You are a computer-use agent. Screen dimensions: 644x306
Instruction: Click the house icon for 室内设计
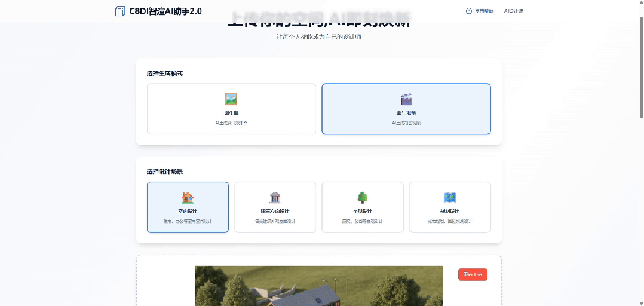point(188,198)
